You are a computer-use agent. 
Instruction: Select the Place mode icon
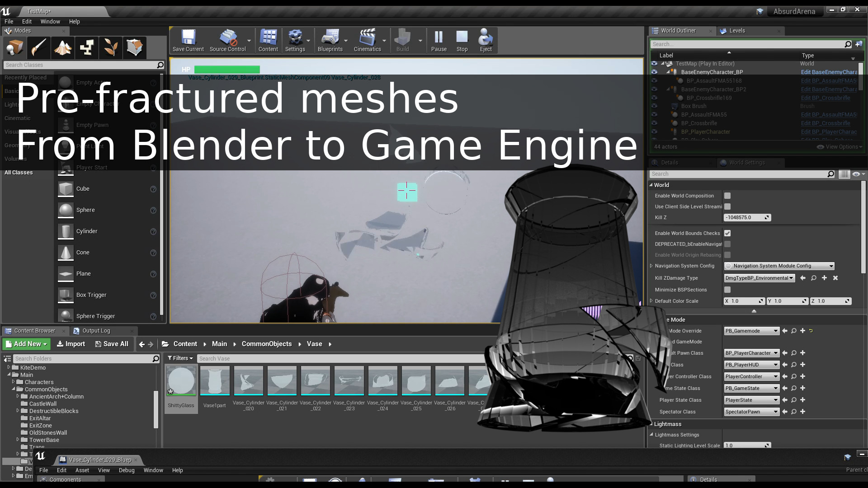[x=15, y=47]
